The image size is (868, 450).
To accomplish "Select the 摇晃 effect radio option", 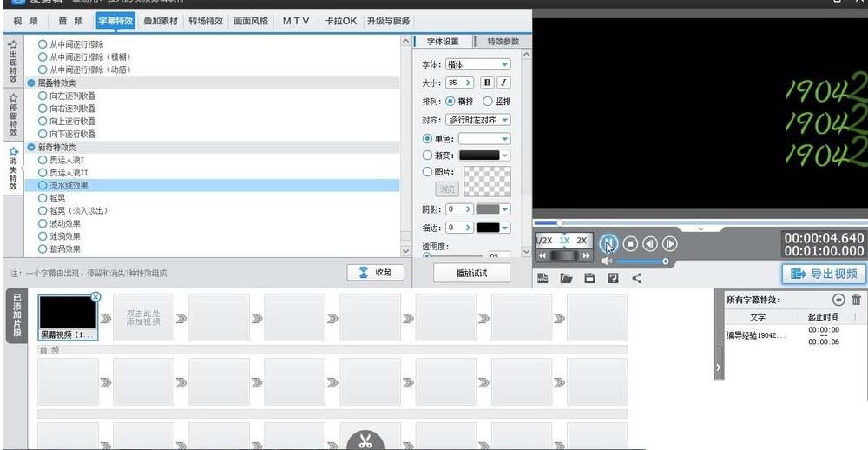I will click(43, 198).
